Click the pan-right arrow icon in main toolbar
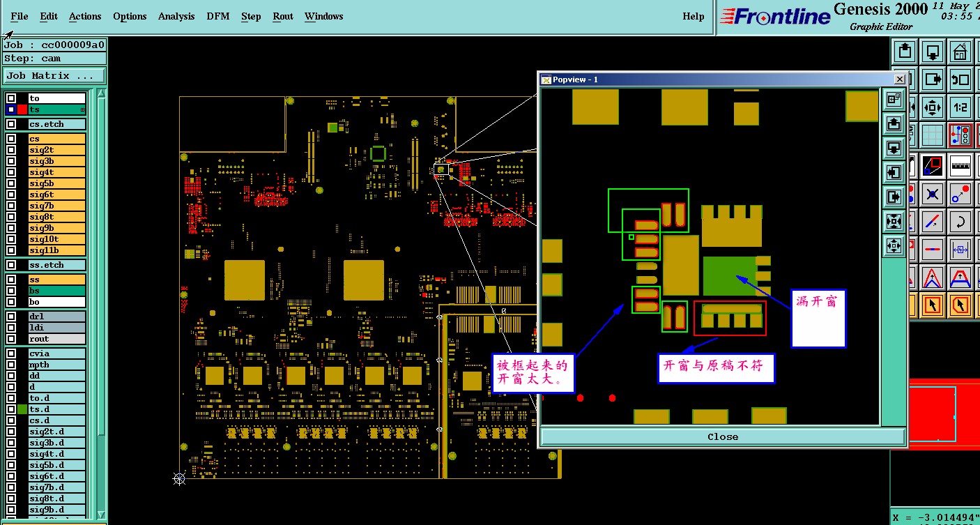Viewport: 980px width, 525px height. coord(933,79)
